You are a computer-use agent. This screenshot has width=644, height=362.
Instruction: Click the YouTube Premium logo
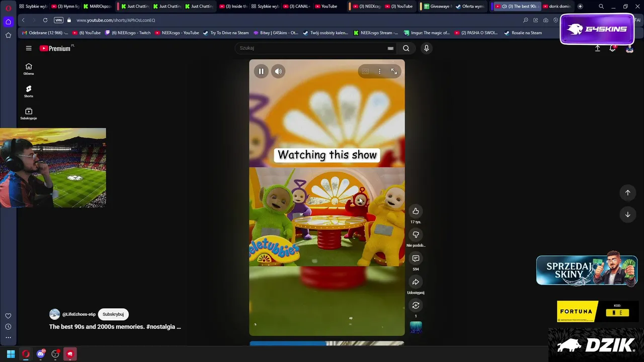[x=55, y=48]
